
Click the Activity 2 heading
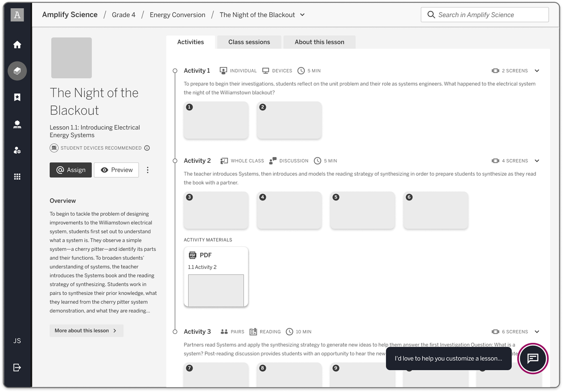197,161
